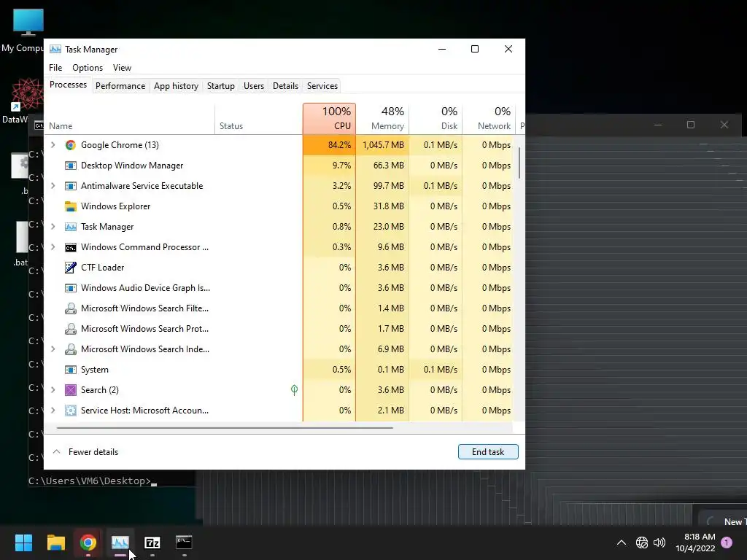Open 7-Zip from the taskbar
The image size is (747, 560).
[x=152, y=542]
